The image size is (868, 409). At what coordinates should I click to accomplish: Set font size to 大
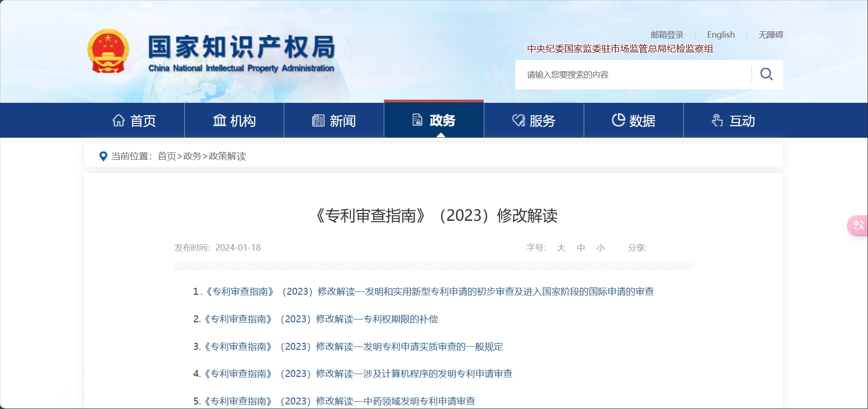(x=561, y=248)
